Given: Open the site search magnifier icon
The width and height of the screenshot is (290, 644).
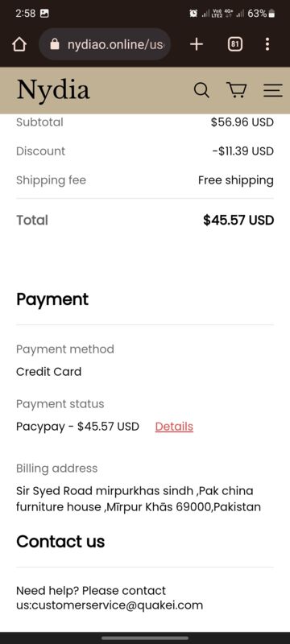Looking at the screenshot, I should [201, 90].
